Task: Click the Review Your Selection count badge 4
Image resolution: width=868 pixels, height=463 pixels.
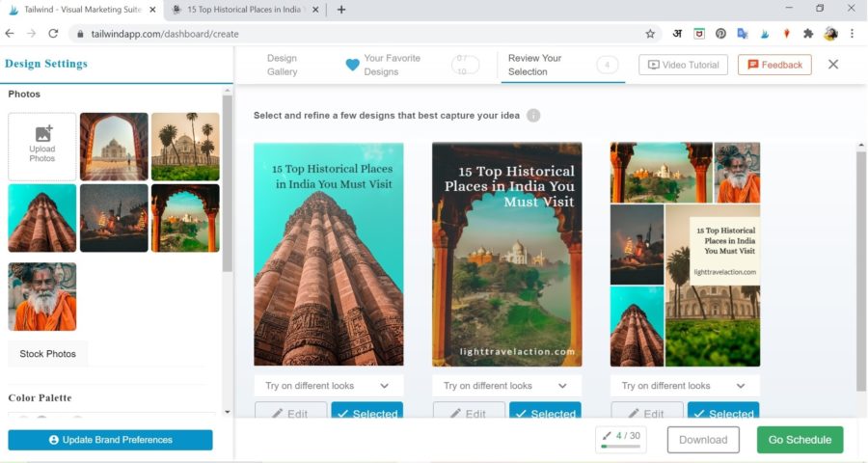Action: click(x=608, y=65)
